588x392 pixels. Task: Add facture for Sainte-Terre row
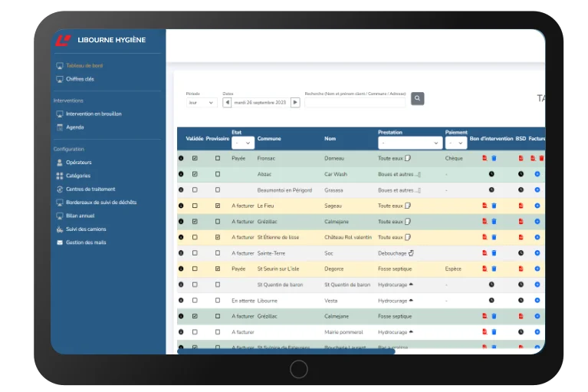click(x=537, y=253)
